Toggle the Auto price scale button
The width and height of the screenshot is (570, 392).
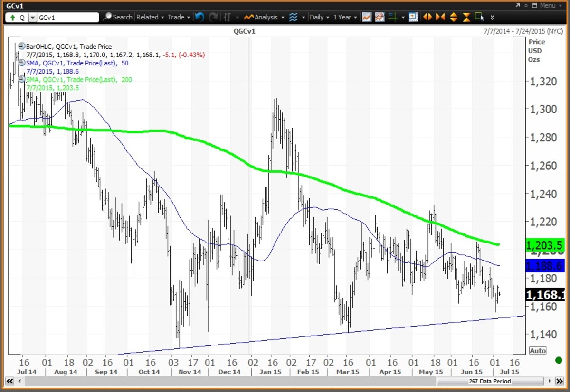(538, 351)
